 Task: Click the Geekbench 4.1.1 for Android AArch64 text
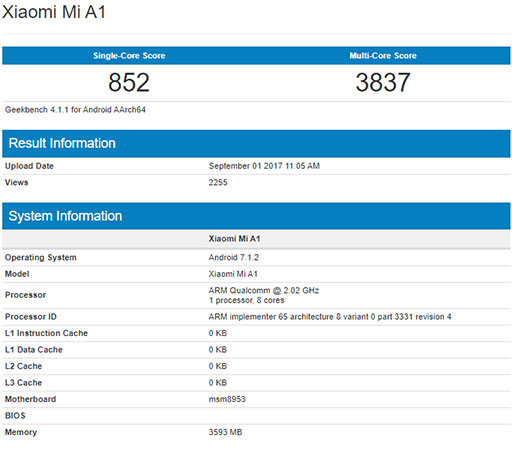75,110
